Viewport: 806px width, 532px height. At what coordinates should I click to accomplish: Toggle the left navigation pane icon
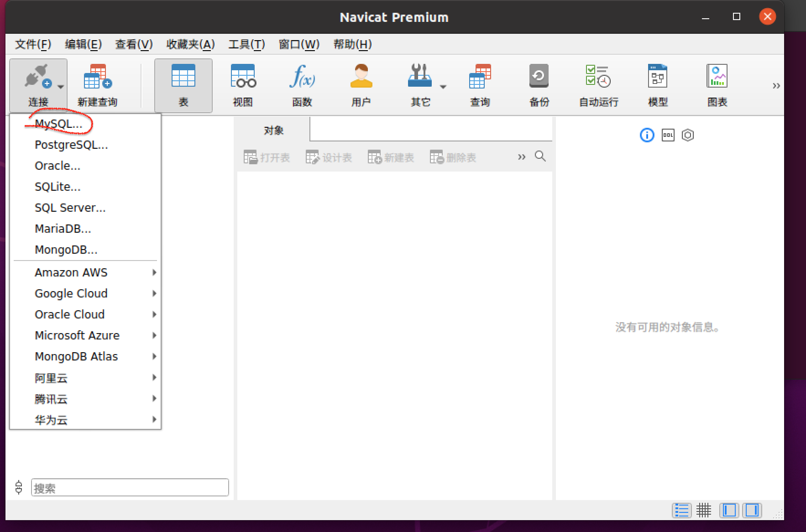tap(729, 510)
